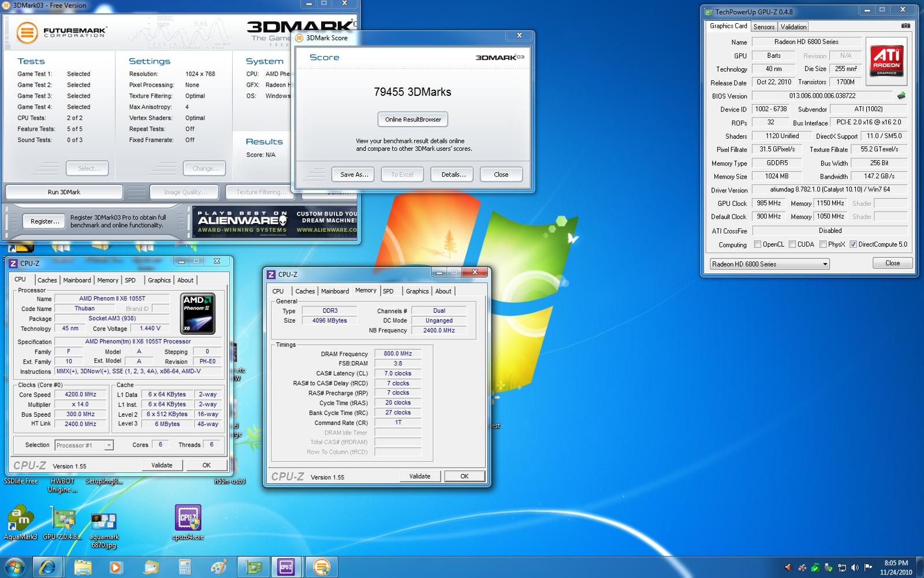Open the About tab in left CPU-Z window

pyautogui.click(x=185, y=280)
